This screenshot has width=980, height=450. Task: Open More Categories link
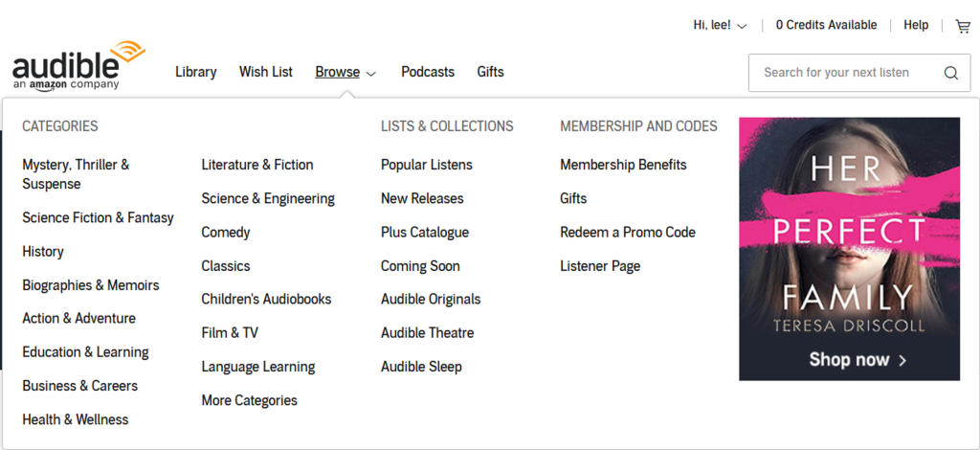[x=249, y=400]
